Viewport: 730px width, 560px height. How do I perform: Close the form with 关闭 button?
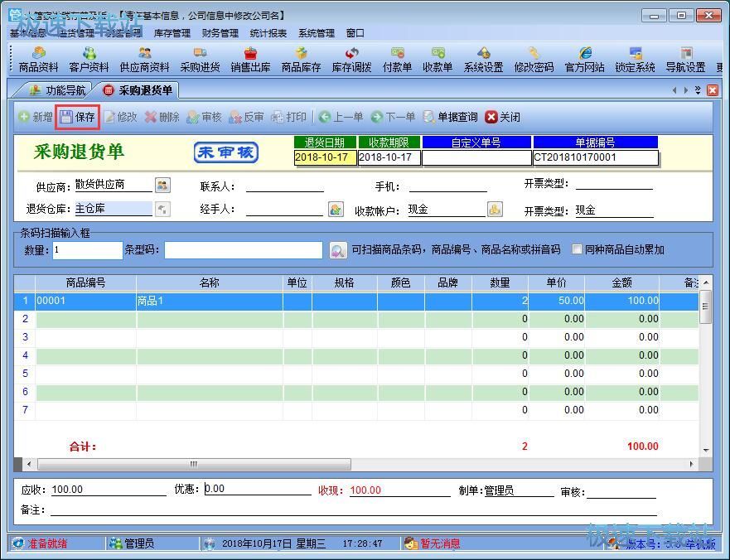(503, 117)
